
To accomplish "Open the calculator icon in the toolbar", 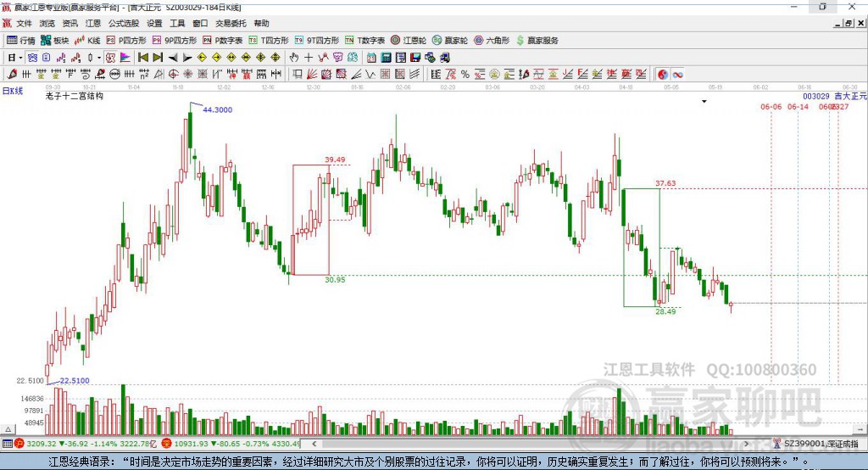I will (x=387, y=58).
